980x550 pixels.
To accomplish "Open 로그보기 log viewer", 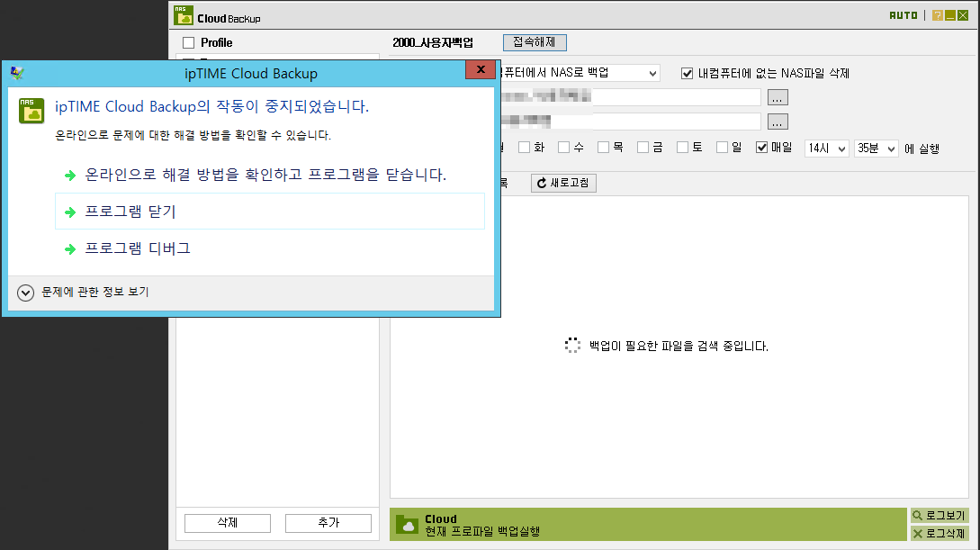I will [x=940, y=516].
